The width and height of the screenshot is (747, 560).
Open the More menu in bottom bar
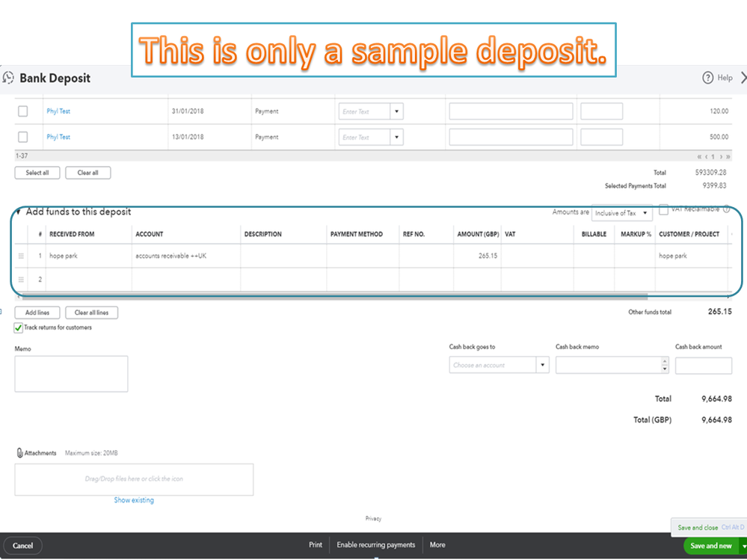pos(437,545)
